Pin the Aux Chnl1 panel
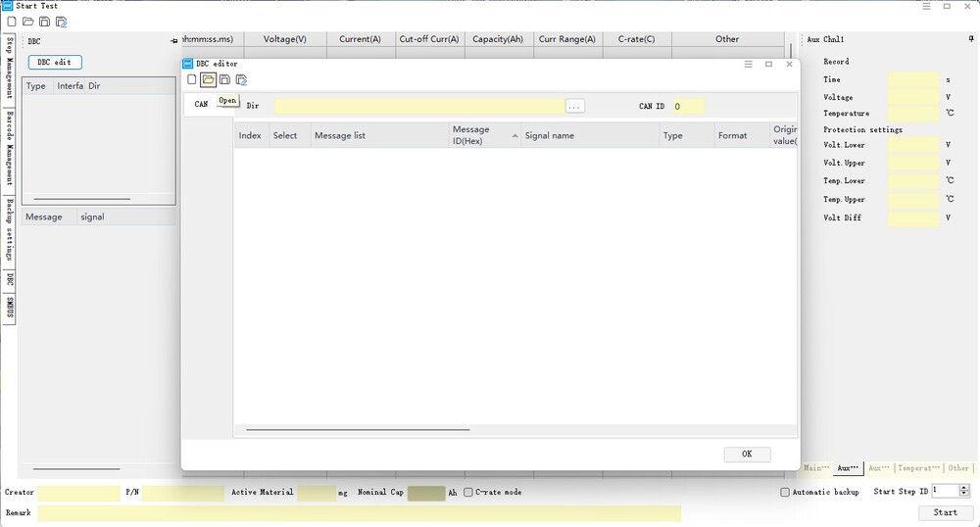 pyautogui.click(x=970, y=39)
